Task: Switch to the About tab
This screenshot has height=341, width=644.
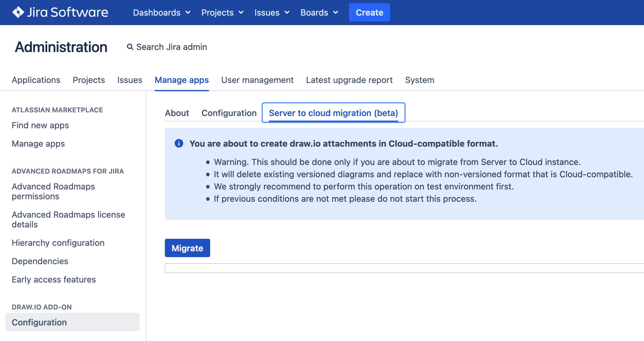Action: (x=177, y=113)
